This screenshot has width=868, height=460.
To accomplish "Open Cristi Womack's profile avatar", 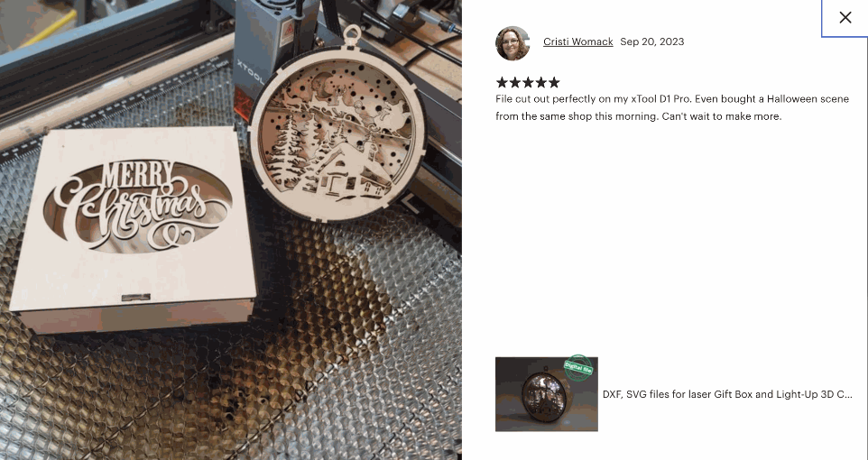I will tap(512, 42).
